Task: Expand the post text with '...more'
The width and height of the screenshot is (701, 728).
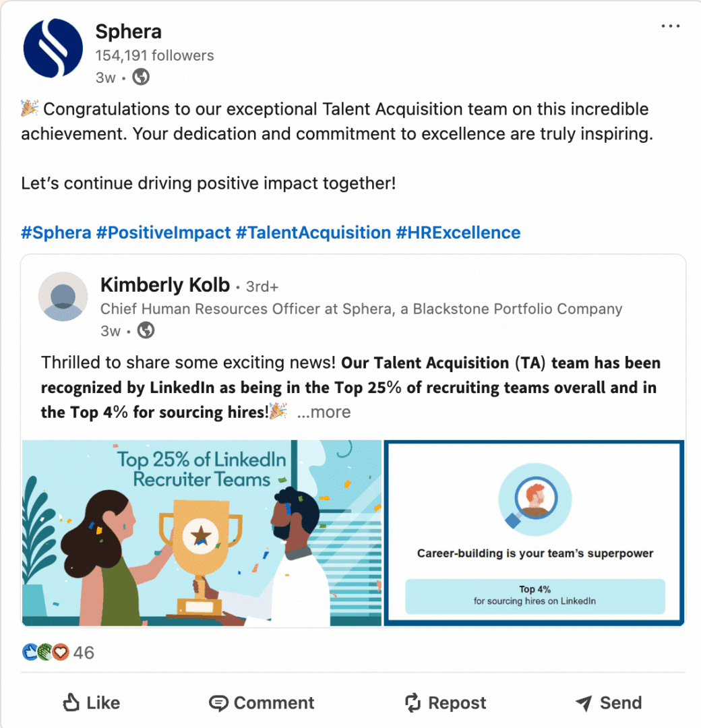Action: (324, 411)
